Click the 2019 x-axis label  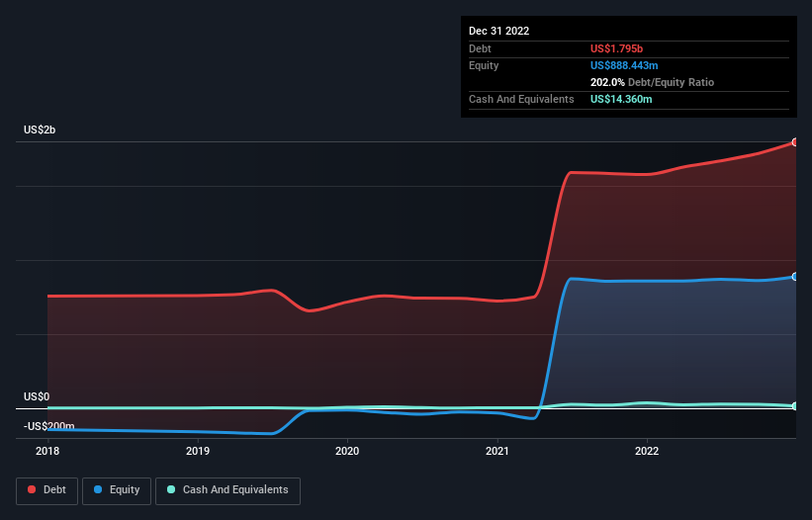198,451
